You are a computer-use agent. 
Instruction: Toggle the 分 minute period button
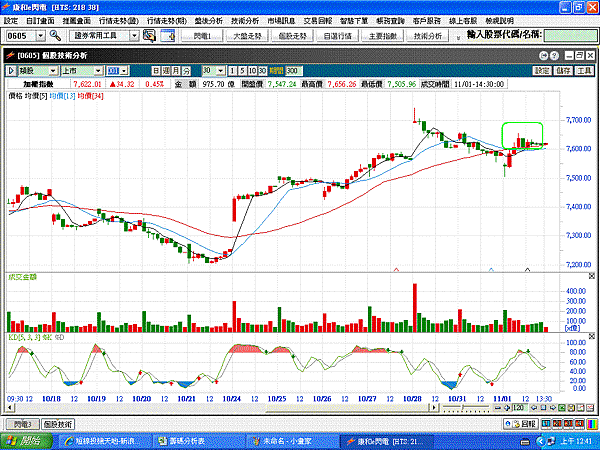pos(186,71)
